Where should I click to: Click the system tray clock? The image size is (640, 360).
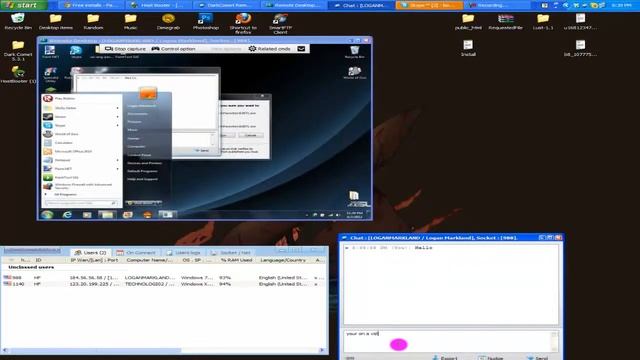[621, 5]
